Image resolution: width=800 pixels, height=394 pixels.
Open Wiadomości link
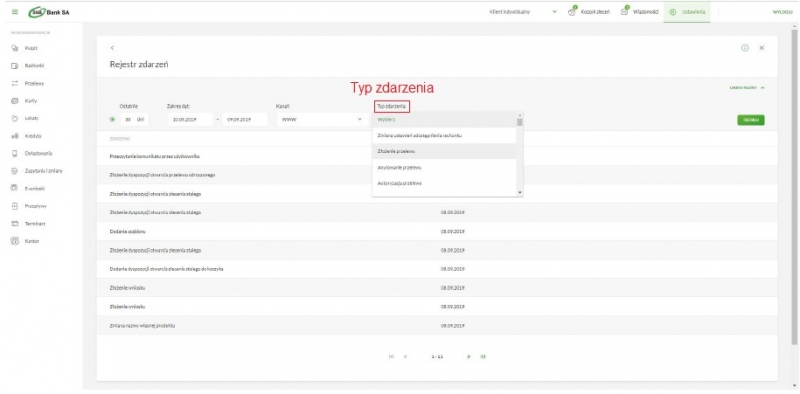pos(645,12)
